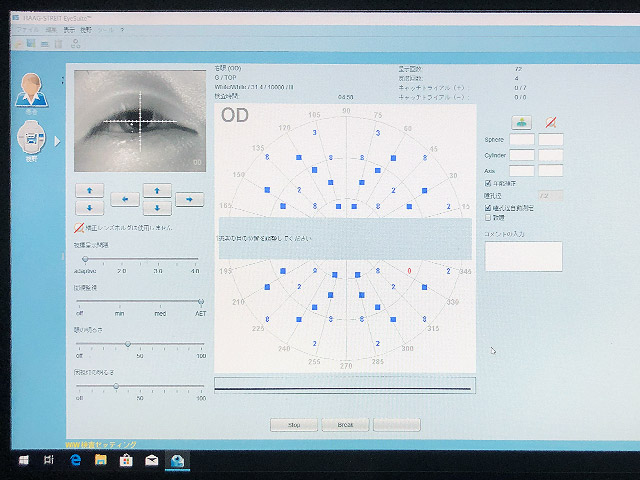Expand the arrow next to the 視野 sidebar icon
640x480 pixels.
57,141
